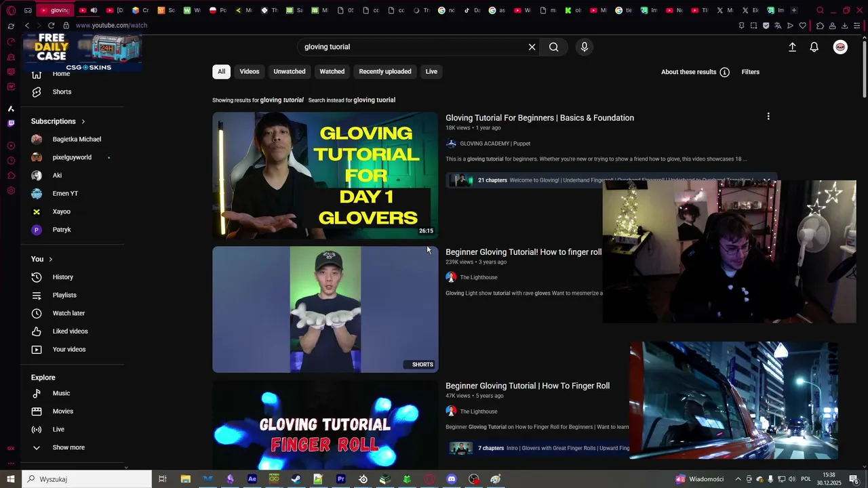Image resolution: width=868 pixels, height=488 pixels.
Task: Select the Live filter chip
Action: point(431,71)
